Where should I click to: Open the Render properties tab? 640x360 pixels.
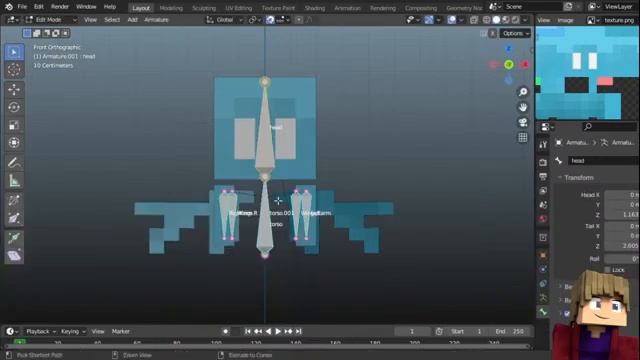[543, 162]
